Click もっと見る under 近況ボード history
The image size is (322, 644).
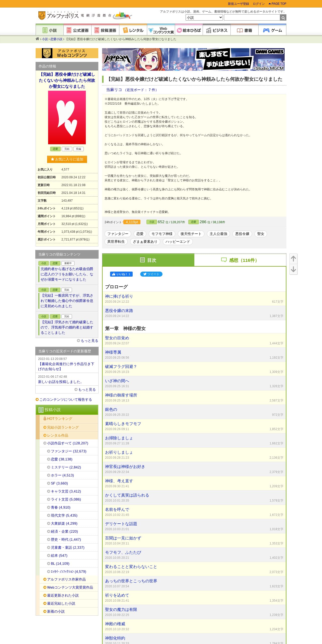pyautogui.click(x=85, y=389)
